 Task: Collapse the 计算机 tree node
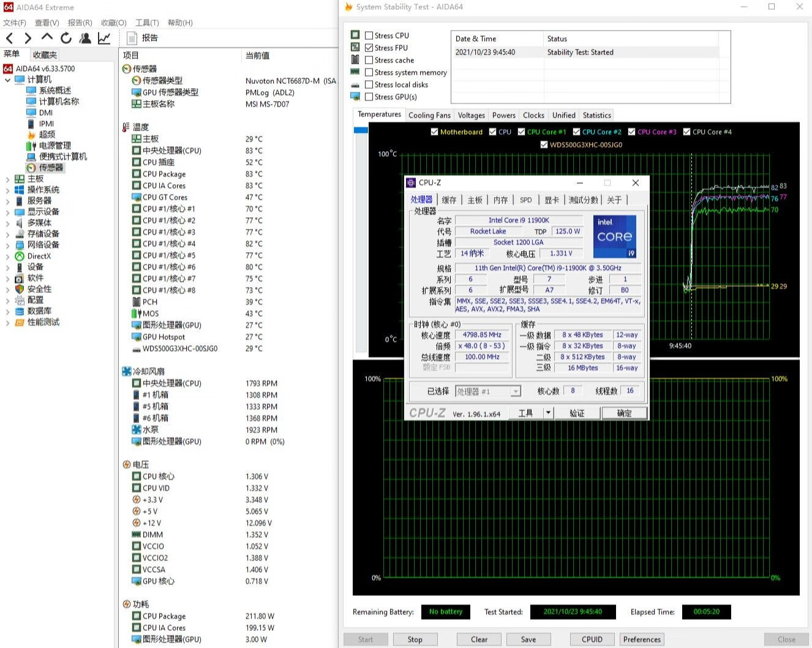click(7, 80)
